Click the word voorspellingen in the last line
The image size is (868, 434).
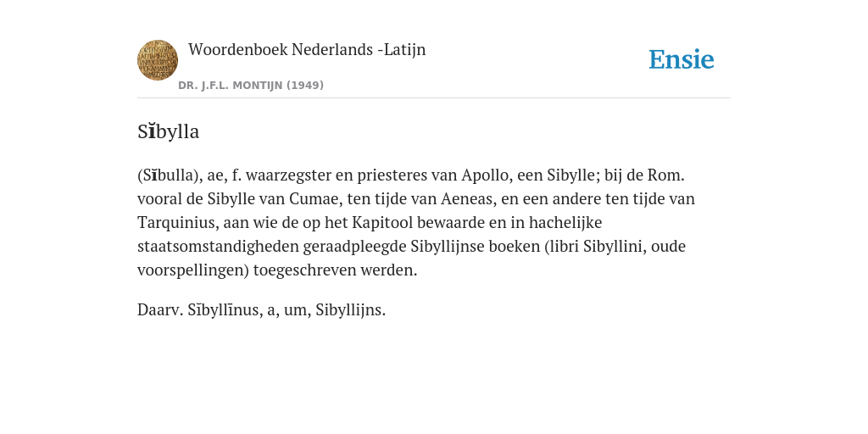pos(191,270)
